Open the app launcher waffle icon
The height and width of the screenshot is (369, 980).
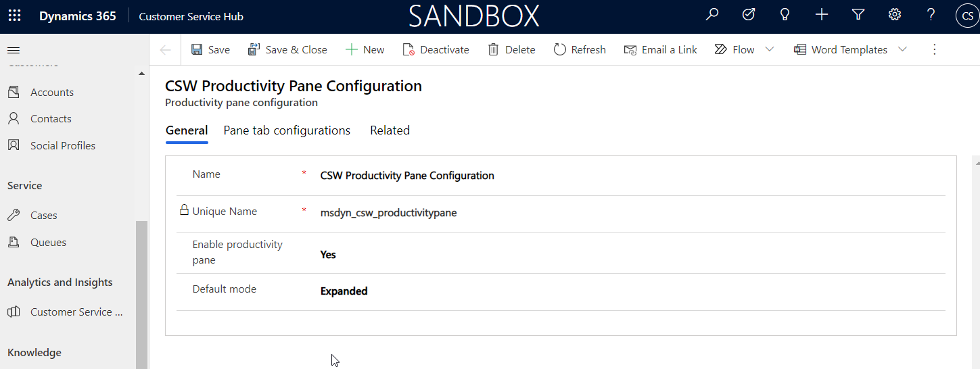point(14,16)
